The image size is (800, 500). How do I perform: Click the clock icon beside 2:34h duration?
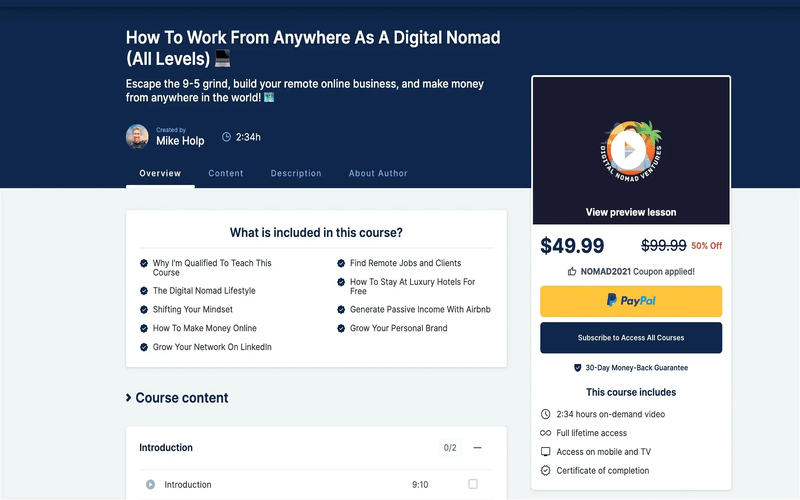(x=226, y=137)
